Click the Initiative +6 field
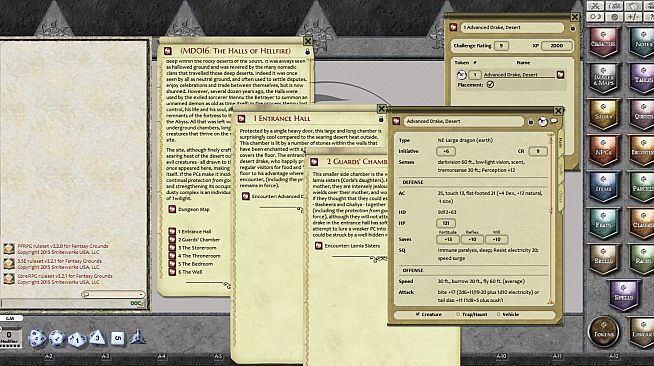The width and height of the screenshot is (654, 366). [446, 152]
